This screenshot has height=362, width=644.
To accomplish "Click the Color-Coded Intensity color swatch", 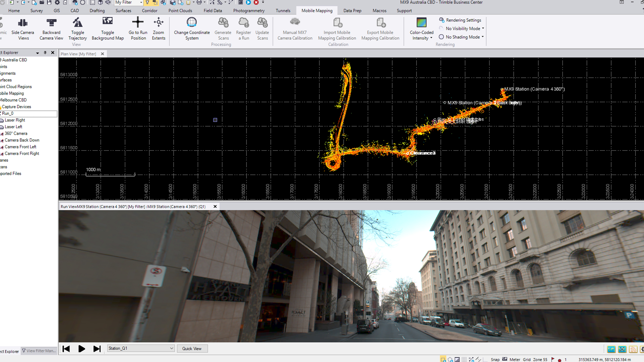I will [x=421, y=23].
